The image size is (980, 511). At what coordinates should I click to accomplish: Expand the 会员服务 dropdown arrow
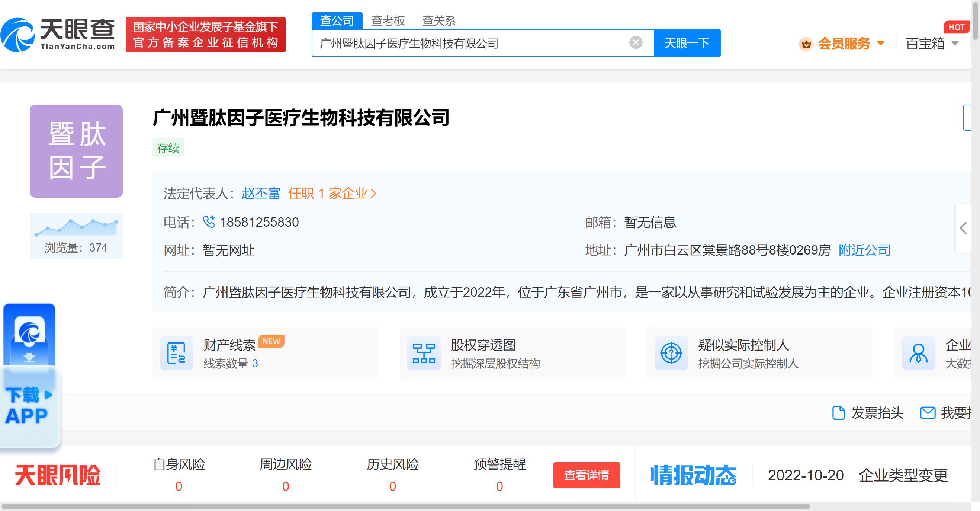(x=881, y=43)
